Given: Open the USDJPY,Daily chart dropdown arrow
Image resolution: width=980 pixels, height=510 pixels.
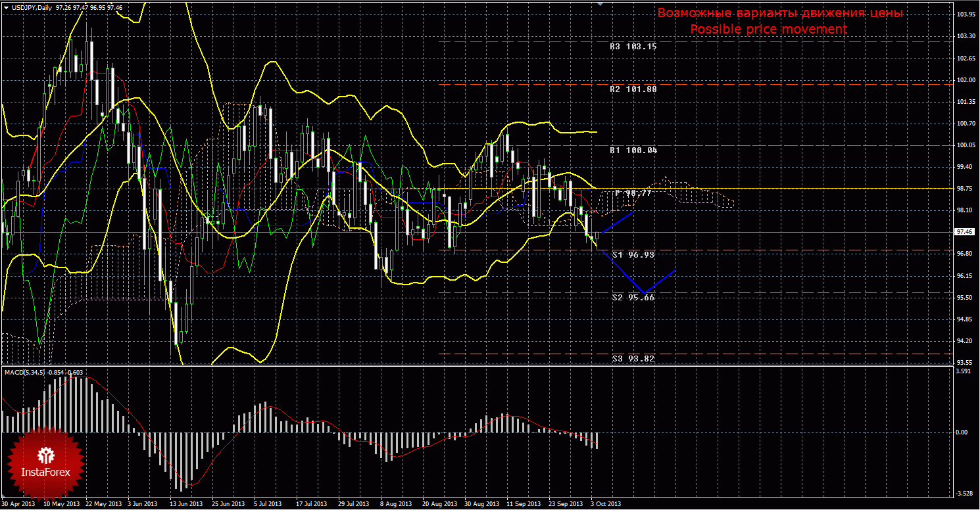Looking at the screenshot, I should 5,7.
